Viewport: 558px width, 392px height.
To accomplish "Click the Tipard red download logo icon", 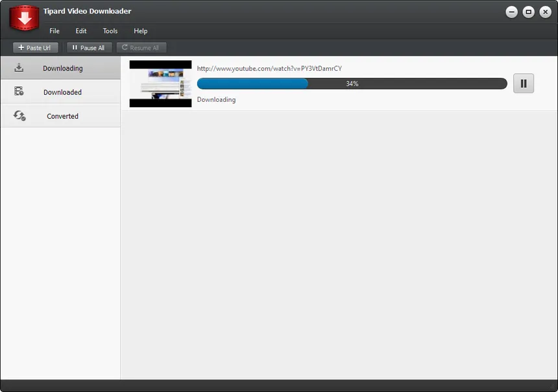I will 24,18.
